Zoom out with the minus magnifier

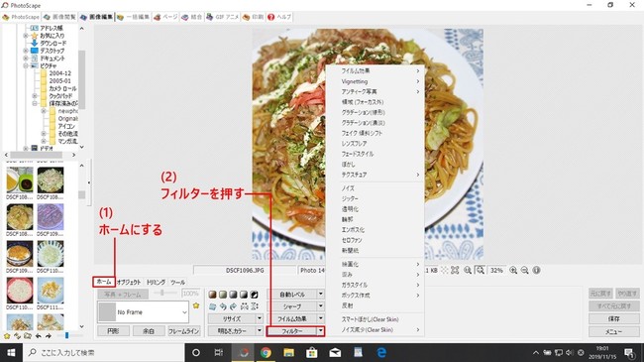[525, 271]
